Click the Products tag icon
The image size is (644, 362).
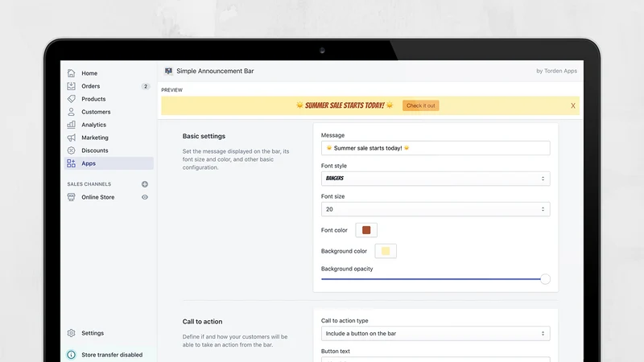point(71,99)
